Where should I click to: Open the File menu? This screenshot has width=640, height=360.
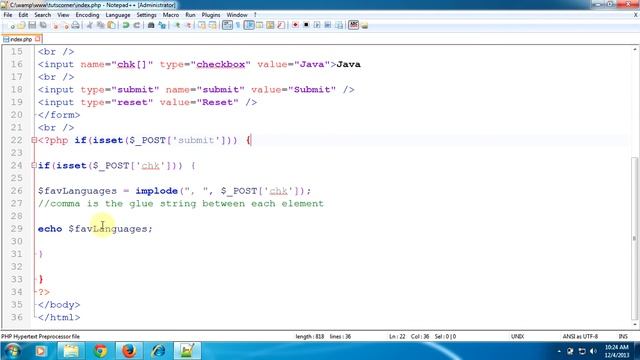[x=8, y=15]
